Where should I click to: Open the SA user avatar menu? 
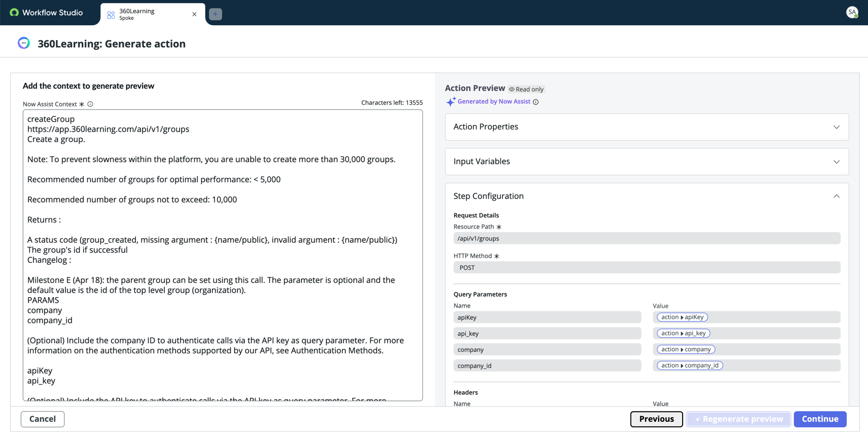point(852,12)
